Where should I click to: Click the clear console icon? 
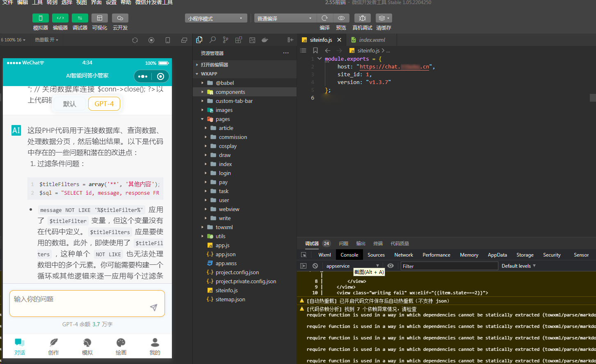315,266
